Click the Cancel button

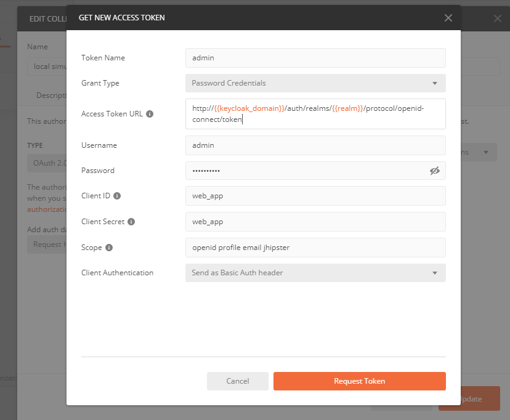point(237,381)
